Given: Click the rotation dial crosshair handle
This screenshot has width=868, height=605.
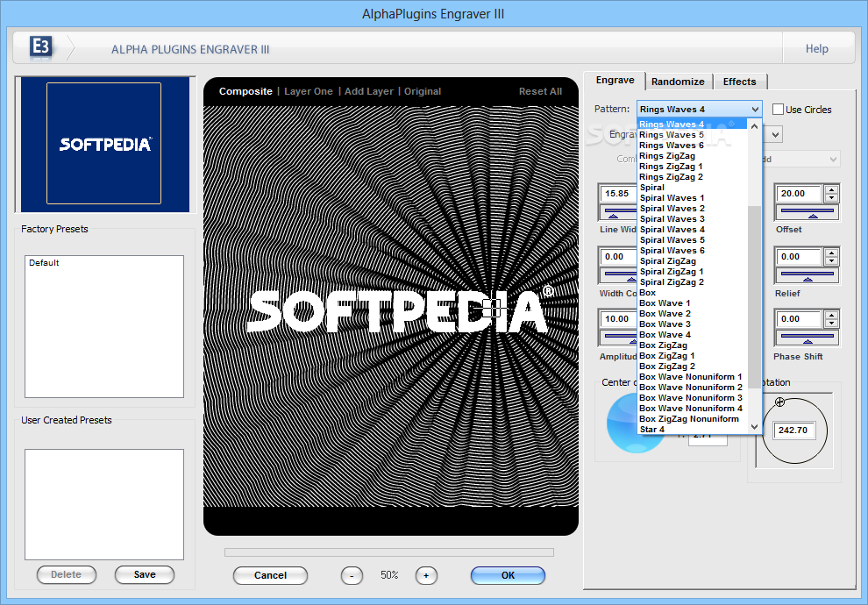Looking at the screenshot, I should tap(779, 402).
